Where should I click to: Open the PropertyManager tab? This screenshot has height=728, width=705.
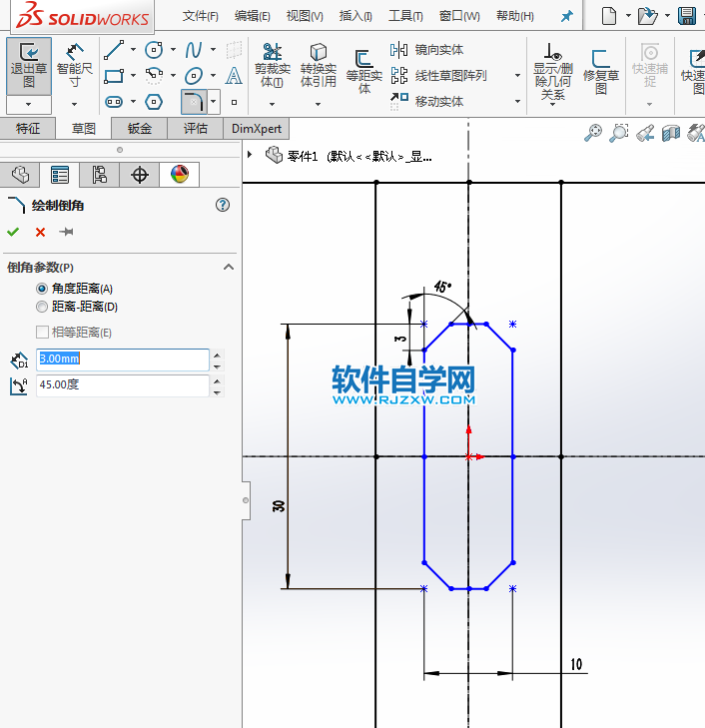(60, 175)
